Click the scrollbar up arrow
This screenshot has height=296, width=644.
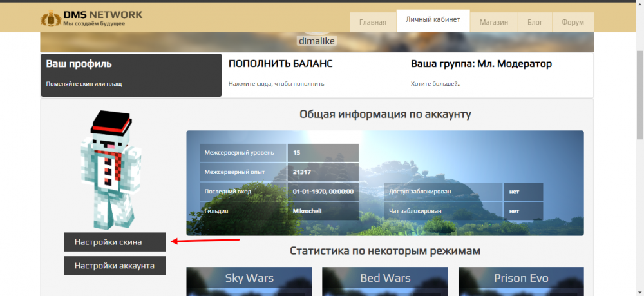coord(639,5)
